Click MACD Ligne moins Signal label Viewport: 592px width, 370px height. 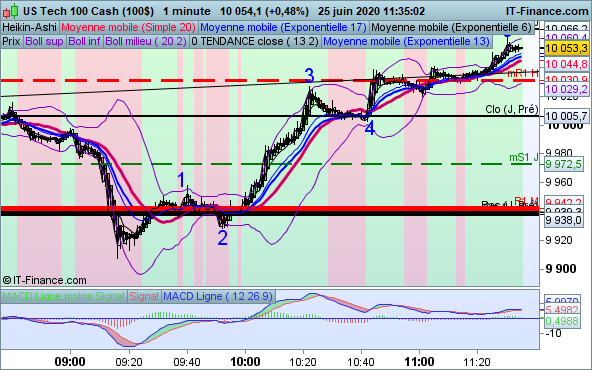[x=63, y=296]
